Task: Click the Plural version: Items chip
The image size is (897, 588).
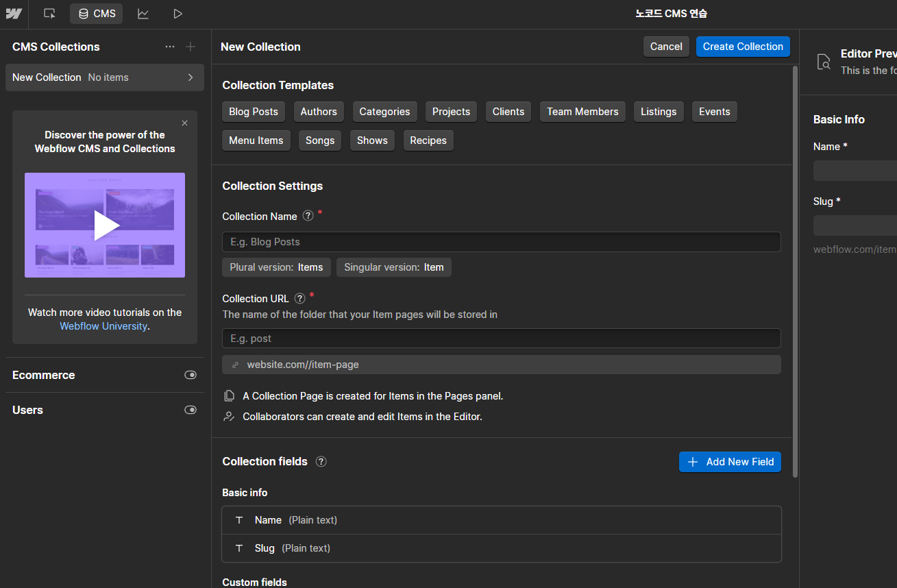Action: pyautogui.click(x=276, y=267)
